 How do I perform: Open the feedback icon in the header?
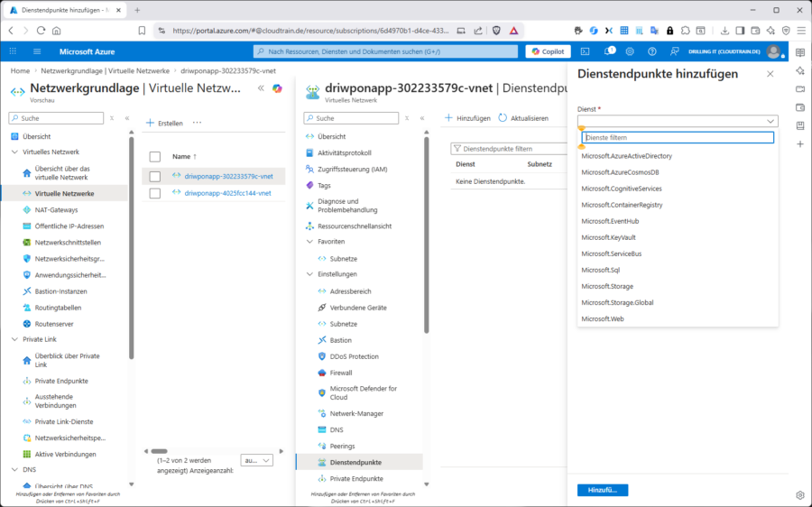pyautogui.click(x=674, y=51)
